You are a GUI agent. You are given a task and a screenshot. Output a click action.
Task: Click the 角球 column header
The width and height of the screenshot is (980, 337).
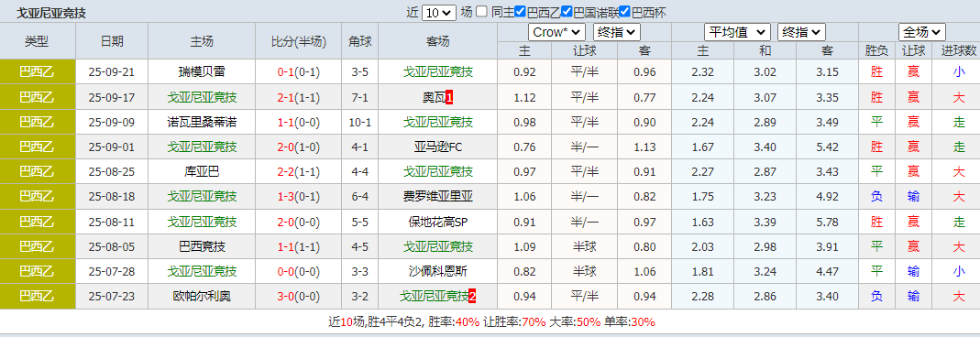tap(360, 41)
